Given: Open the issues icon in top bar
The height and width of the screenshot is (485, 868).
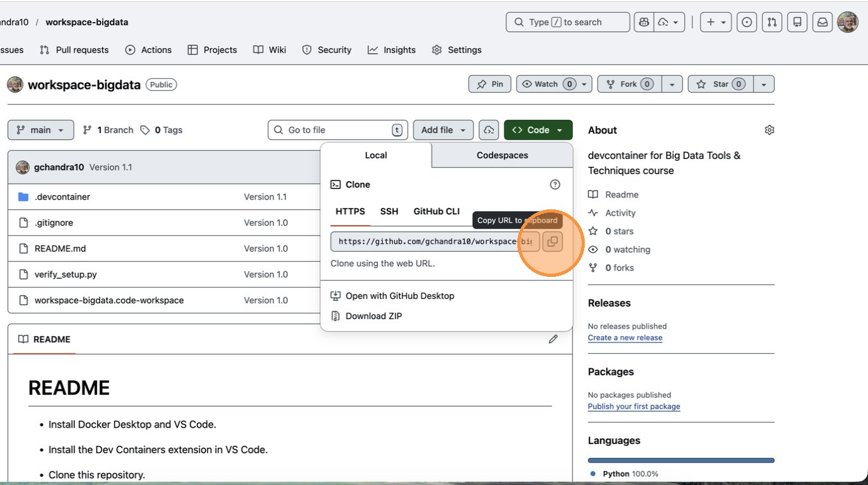Looking at the screenshot, I should click(747, 22).
